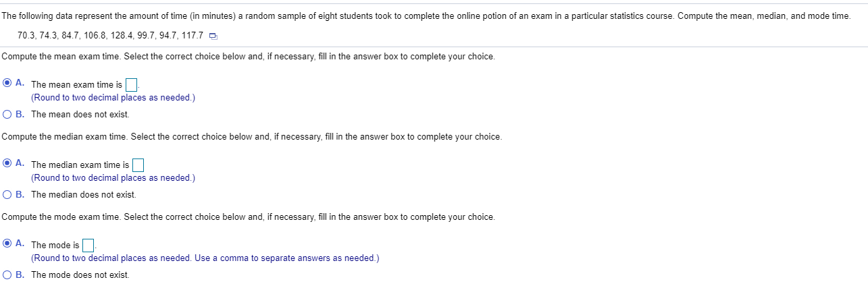This screenshot has height=288, width=868.
Task: Click the comma-separator rounding hint under the mode
Action: point(205,258)
